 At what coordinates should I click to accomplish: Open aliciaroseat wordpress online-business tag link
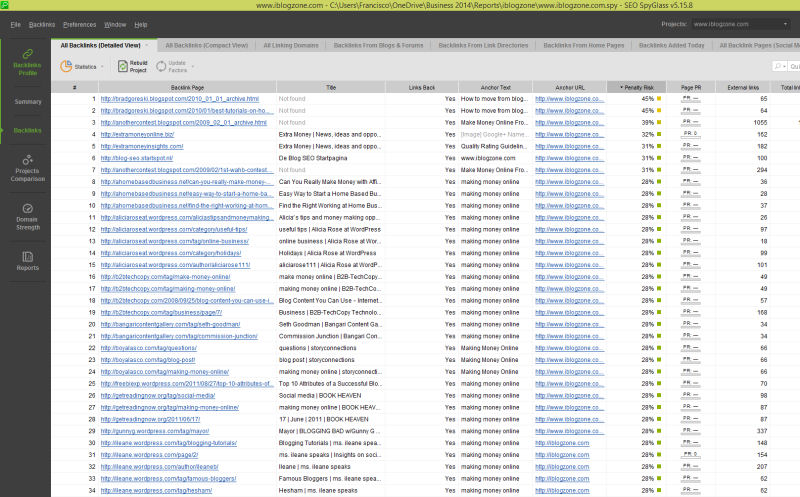pyautogui.click(x=174, y=241)
